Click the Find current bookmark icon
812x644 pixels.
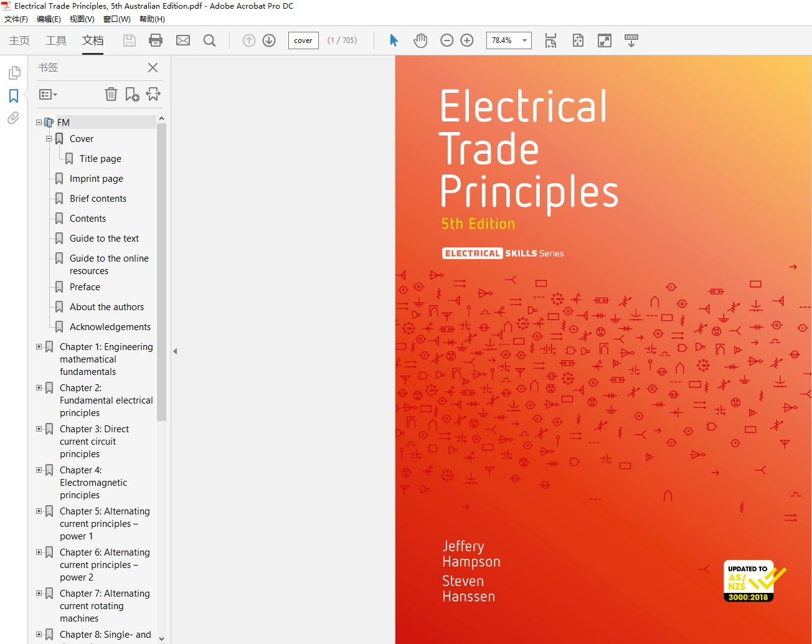pos(153,94)
